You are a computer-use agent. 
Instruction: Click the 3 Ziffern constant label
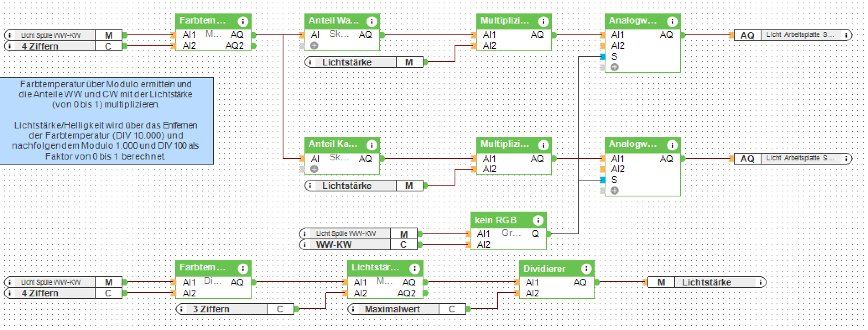pos(211,309)
